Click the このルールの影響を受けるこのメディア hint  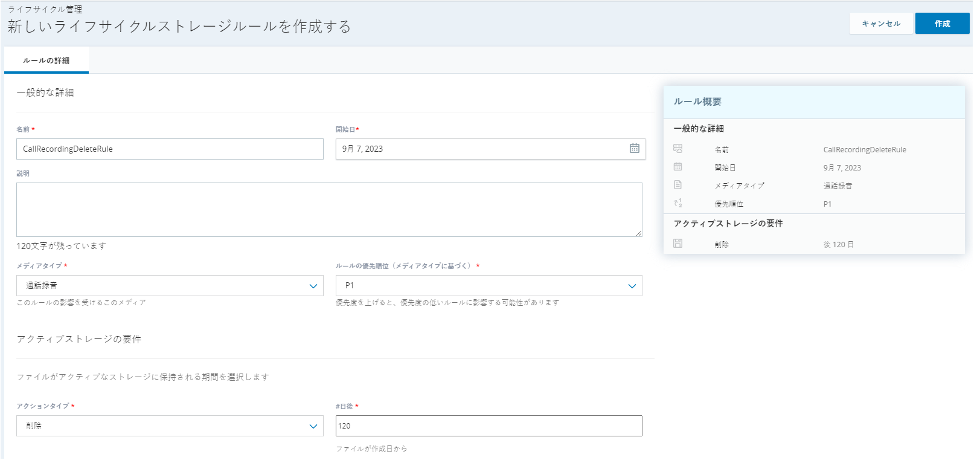coord(81,302)
